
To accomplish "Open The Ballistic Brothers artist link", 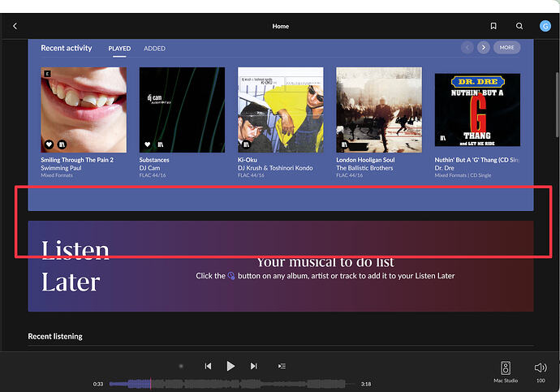I will pyautogui.click(x=364, y=168).
